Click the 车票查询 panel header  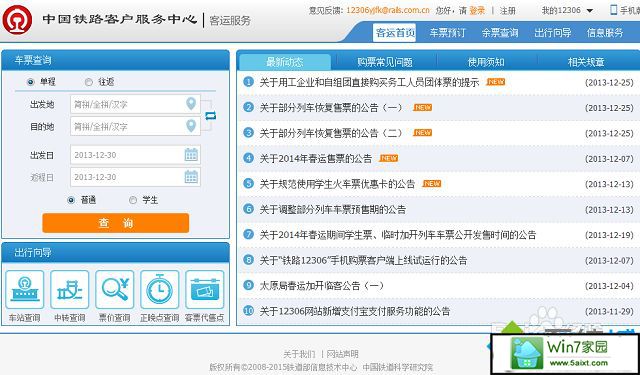click(x=116, y=60)
